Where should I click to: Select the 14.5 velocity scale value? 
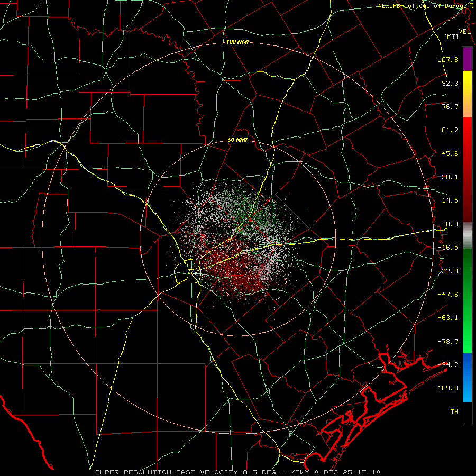[x=450, y=200]
